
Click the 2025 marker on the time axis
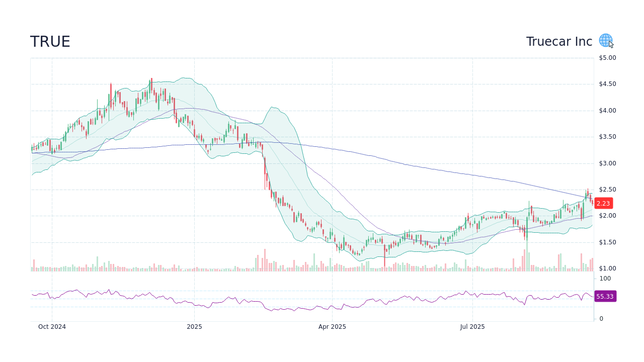(194, 326)
